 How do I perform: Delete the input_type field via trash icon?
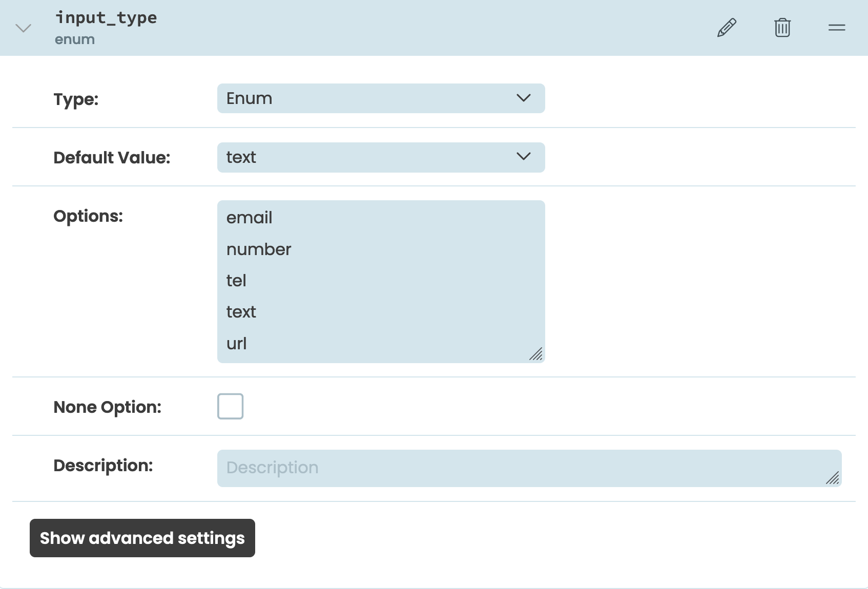[x=782, y=28]
